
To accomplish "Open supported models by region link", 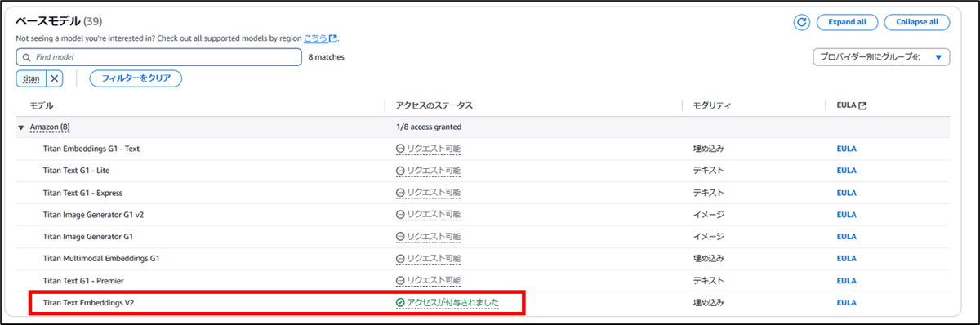I will [320, 38].
